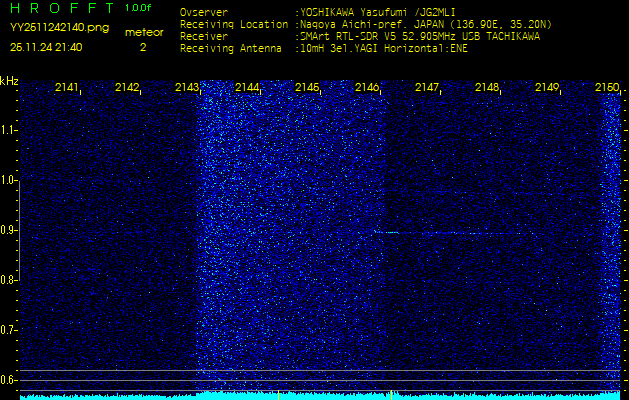This screenshot has width=629, height=400.
Task: Click the HROFFT program title
Action: tap(62, 8)
